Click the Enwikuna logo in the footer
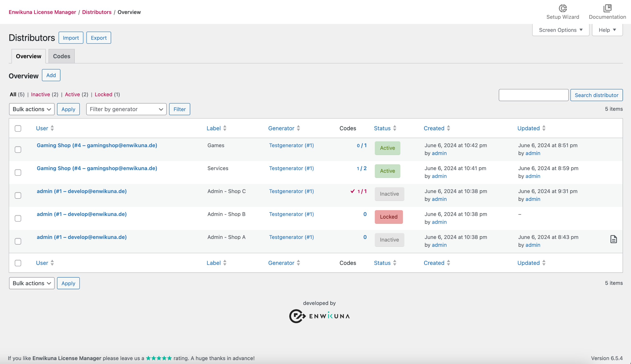 [x=319, y=316]
